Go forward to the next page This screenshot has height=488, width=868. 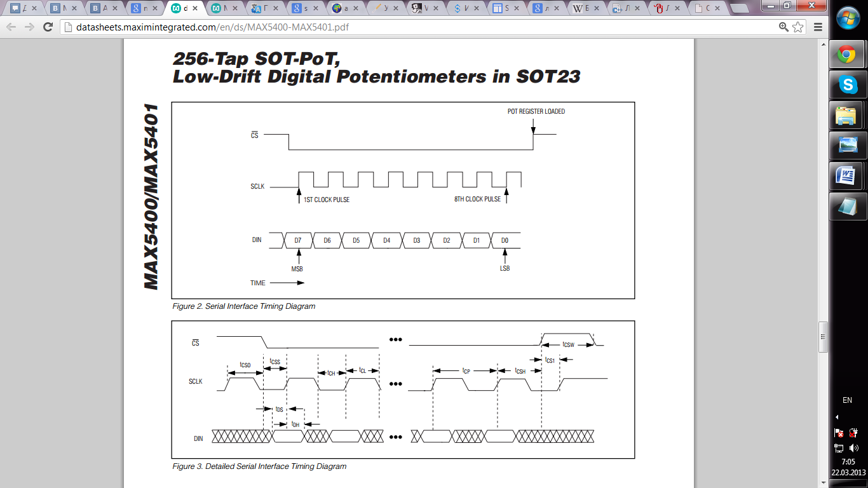29,27
